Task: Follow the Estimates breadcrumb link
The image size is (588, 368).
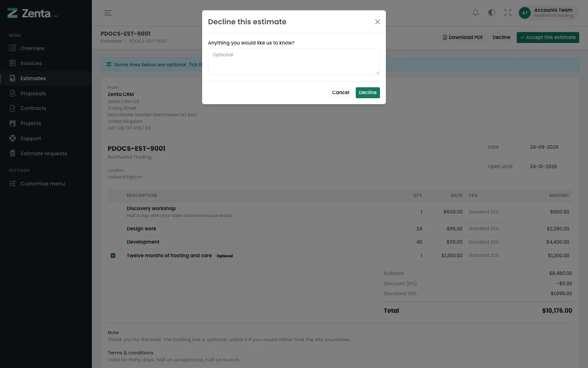Action: (x=111, y=41)
